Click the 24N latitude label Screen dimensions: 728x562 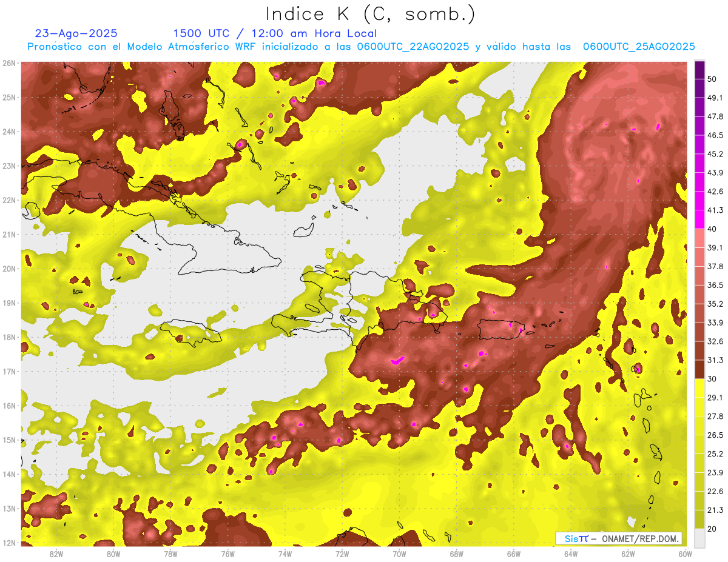9,132
